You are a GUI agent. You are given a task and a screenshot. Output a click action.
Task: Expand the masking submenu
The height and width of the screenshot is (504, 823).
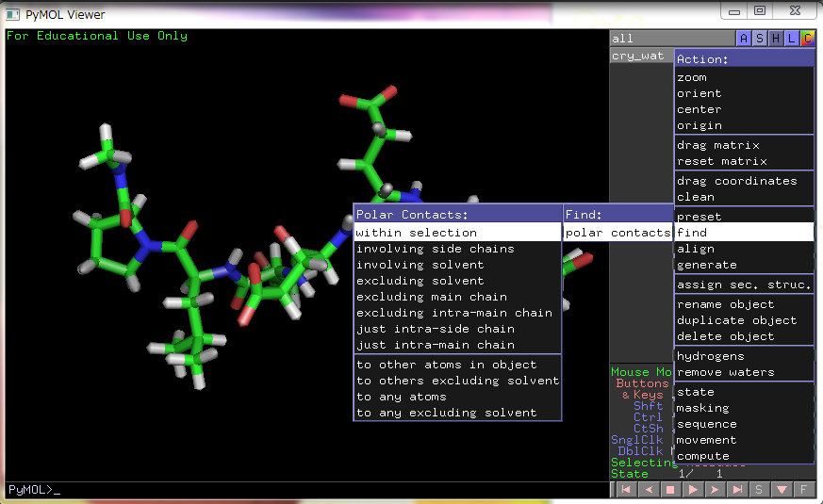(744, 408)
